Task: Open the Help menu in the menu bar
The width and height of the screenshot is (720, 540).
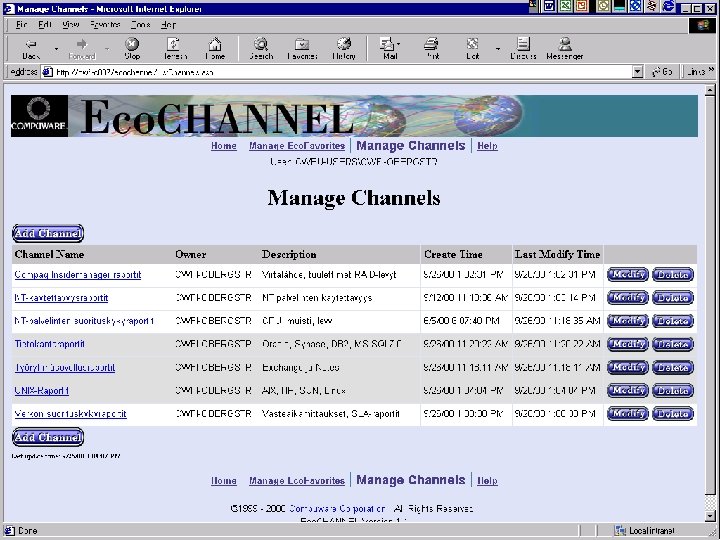Action: pos(168,25)
